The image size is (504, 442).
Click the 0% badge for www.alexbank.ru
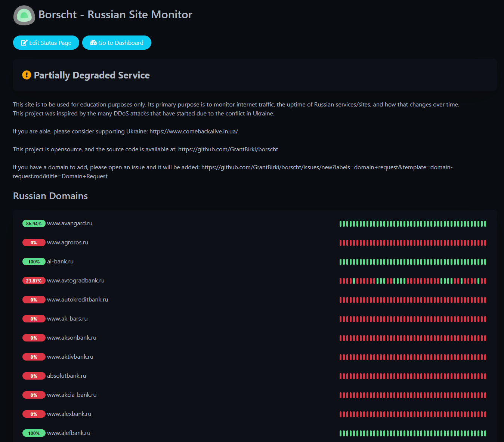(x=34, y=414)
